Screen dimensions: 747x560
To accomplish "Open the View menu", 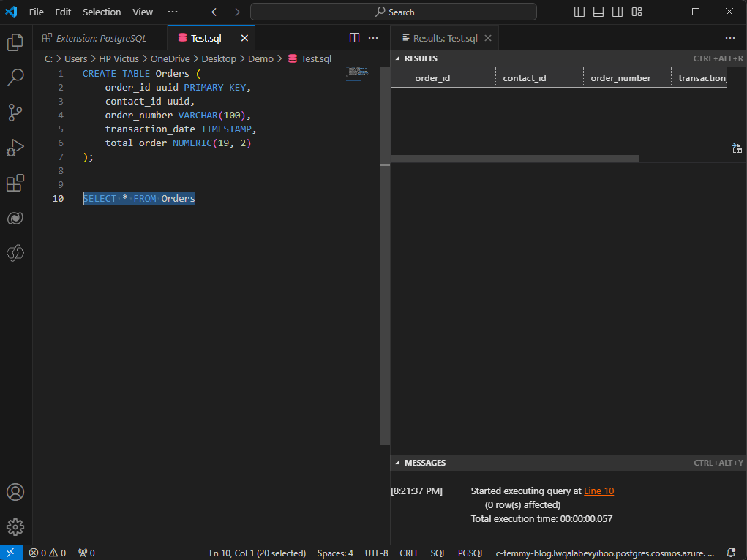I will [143, 12].
